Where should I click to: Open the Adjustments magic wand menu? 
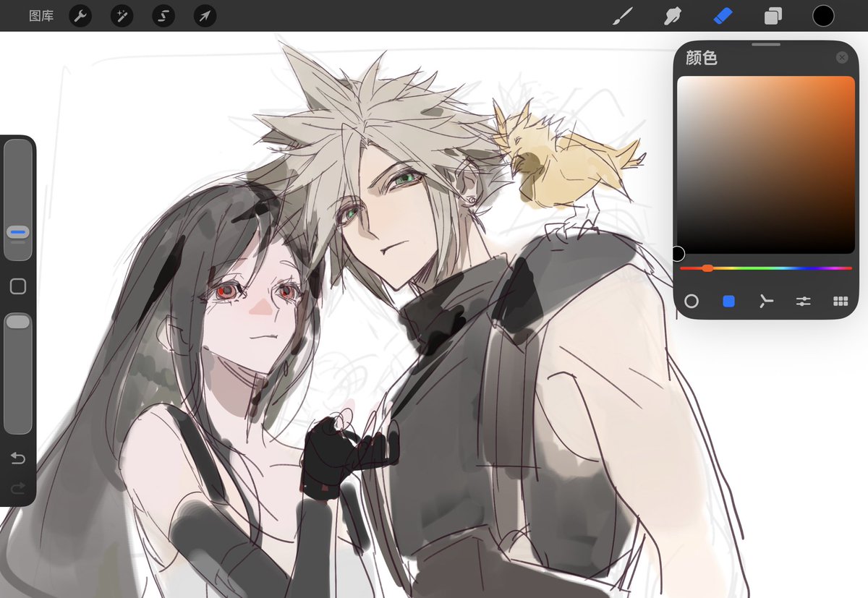pyautogui.click(x=122, y=16)
